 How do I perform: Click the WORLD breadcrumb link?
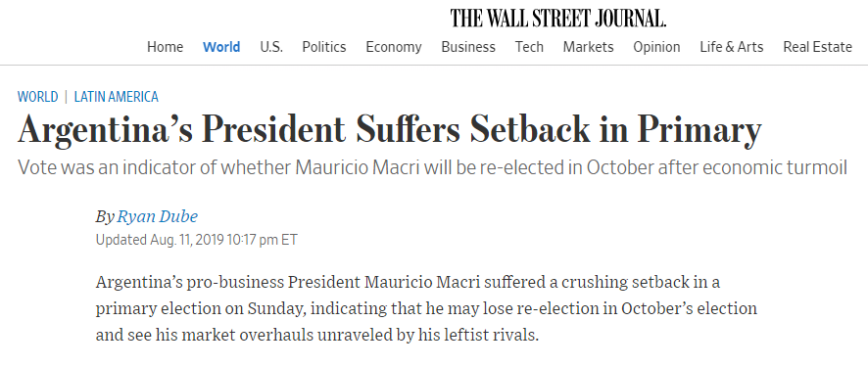37,97
